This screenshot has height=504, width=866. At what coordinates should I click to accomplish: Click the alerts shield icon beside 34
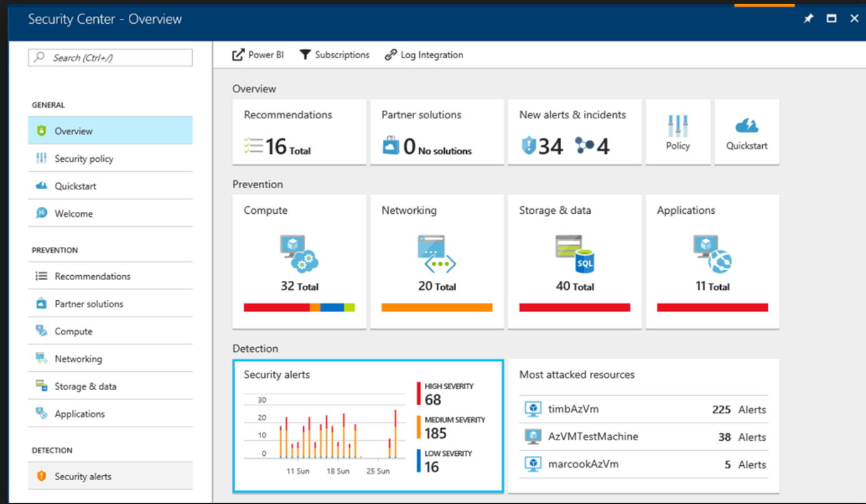click(x=529, y=146)
